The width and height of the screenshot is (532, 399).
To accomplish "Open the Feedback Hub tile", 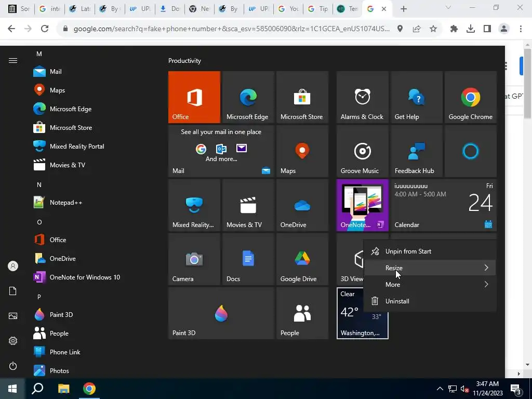I will [416, 151].
